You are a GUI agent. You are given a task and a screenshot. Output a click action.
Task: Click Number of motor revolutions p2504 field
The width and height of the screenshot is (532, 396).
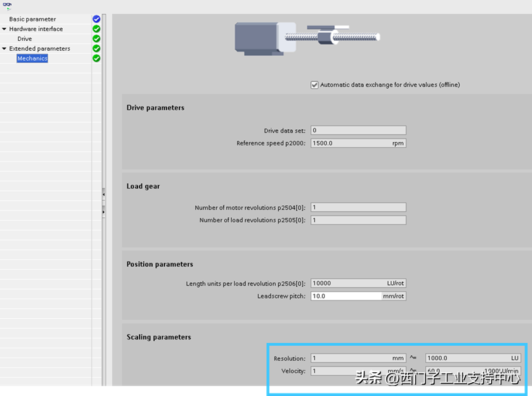pos(358,207)
